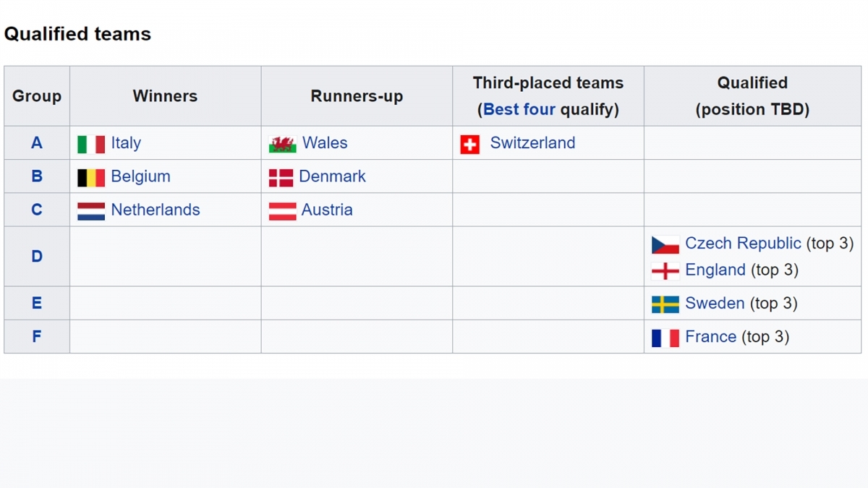
Task: Click the England flag icon
Action: pos(665,271)
